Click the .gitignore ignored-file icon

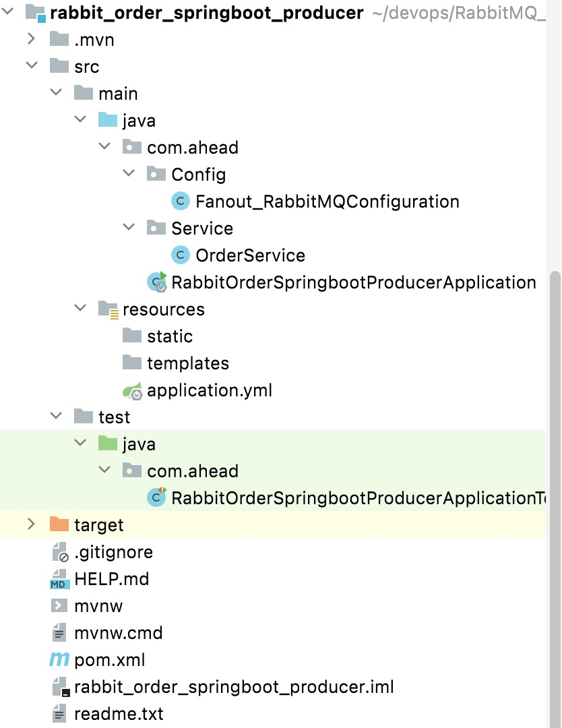pos(59,552)
